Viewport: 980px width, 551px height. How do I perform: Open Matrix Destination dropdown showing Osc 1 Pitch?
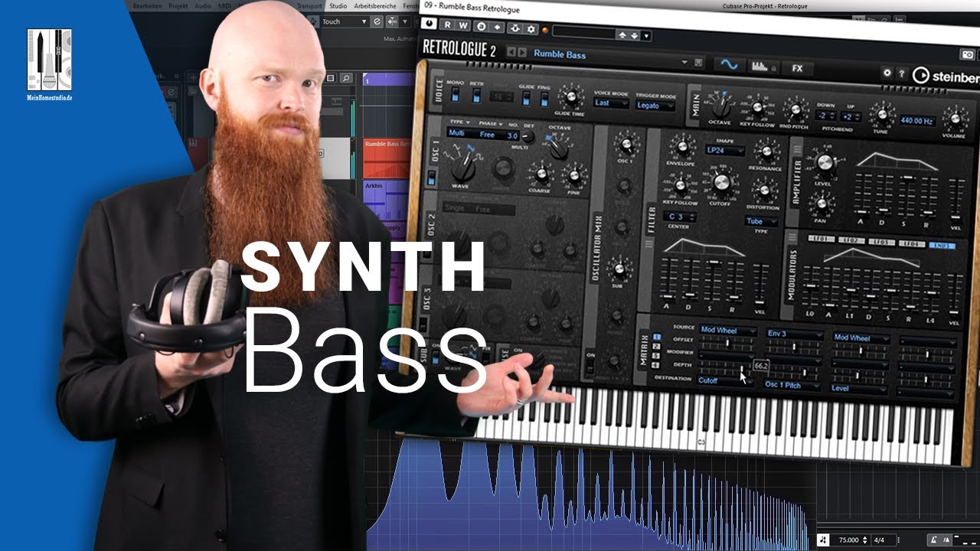pos(791,384)
